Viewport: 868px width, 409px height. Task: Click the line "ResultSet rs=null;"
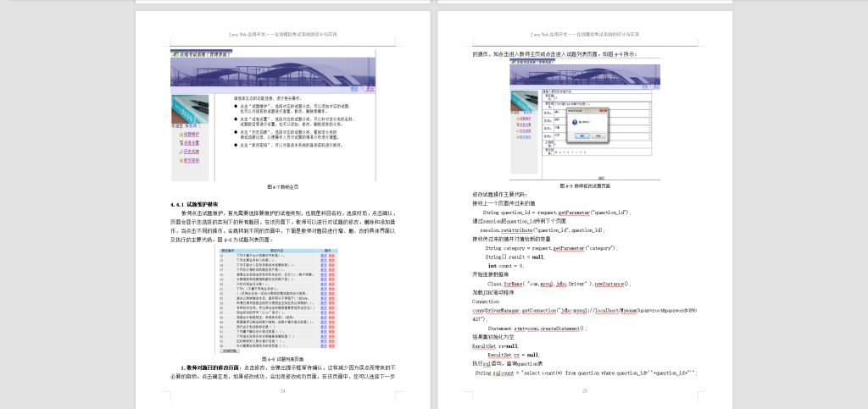495,346
